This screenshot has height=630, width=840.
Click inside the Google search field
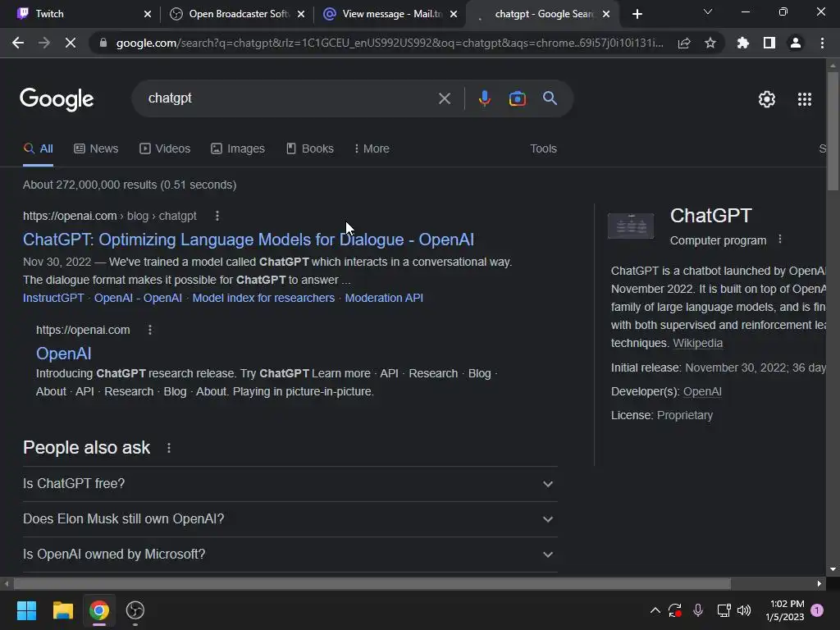pyautogui.click(x=290, y=98)
